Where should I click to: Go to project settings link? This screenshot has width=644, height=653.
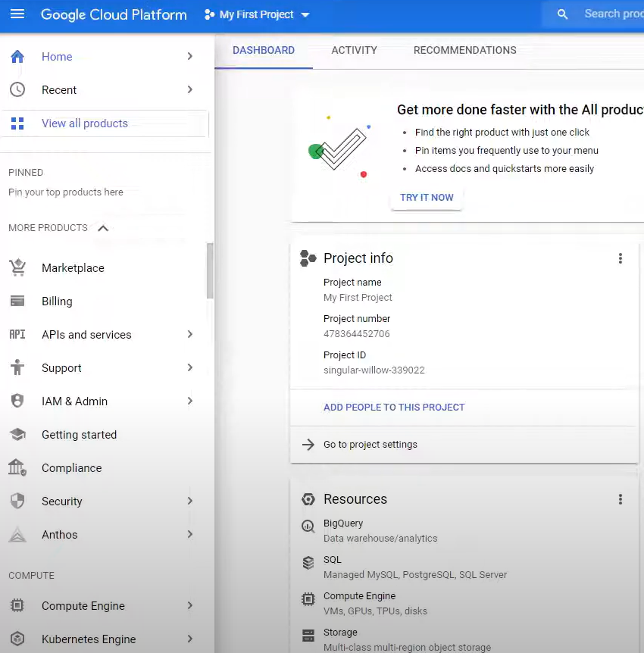point(370,445)
